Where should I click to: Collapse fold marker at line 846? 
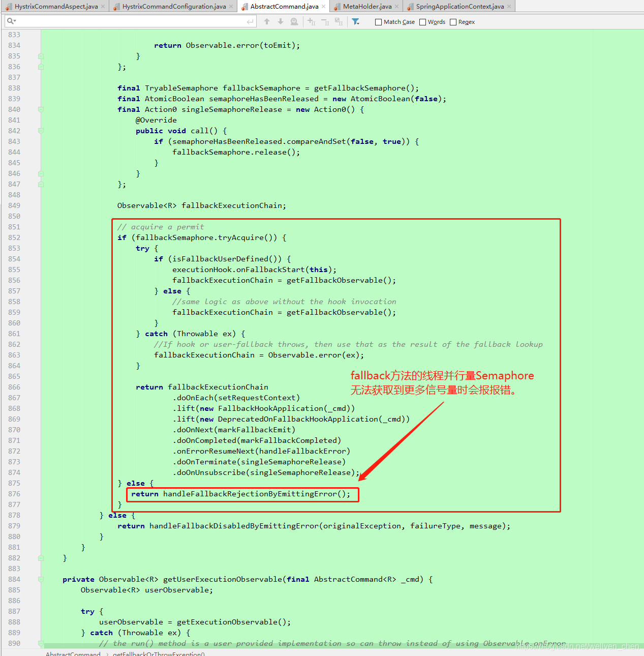(x=41, y=173)
